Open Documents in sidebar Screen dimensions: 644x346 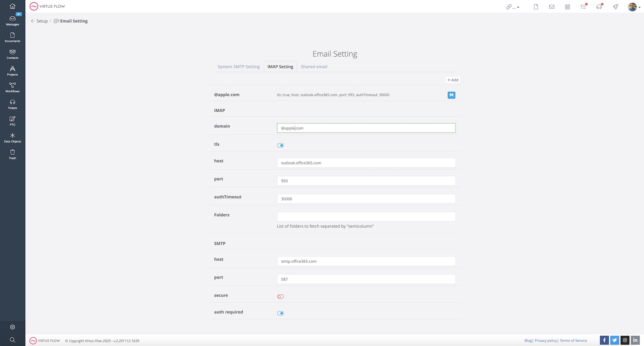(x=12, y=37)
